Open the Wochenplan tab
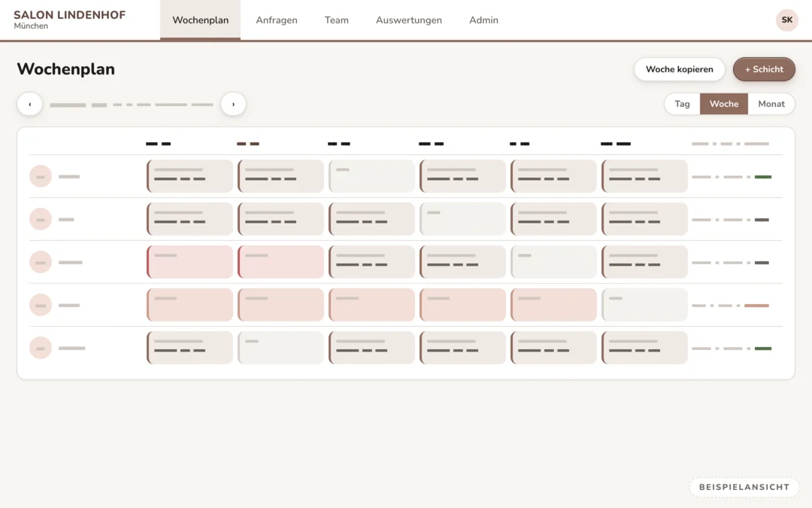The image size is (812, 508). coord(201,20)
